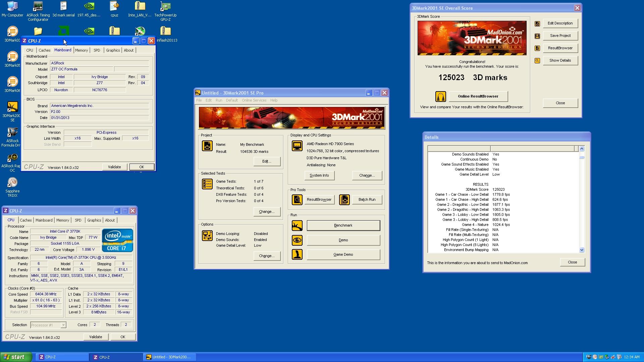Open Edit menu in 3DMark2001
The image size is (644, 362).
tap(208, 100)
